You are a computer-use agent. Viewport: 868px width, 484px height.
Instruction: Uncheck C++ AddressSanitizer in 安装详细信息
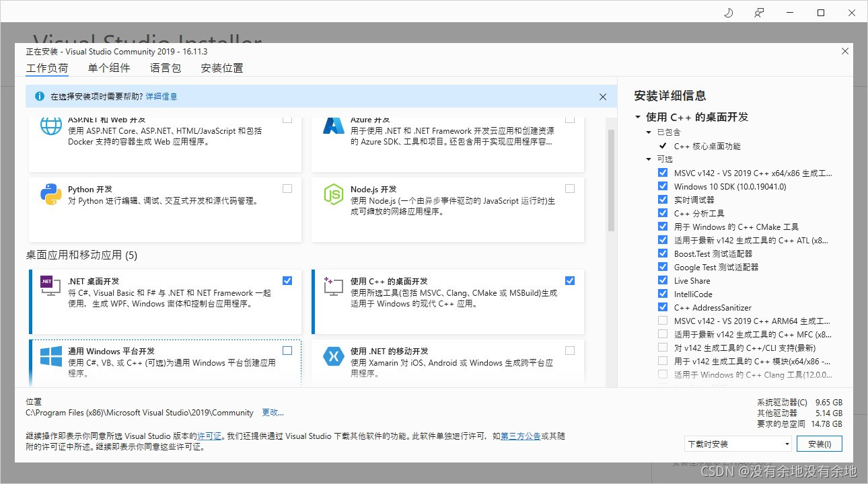pos(662,307)
